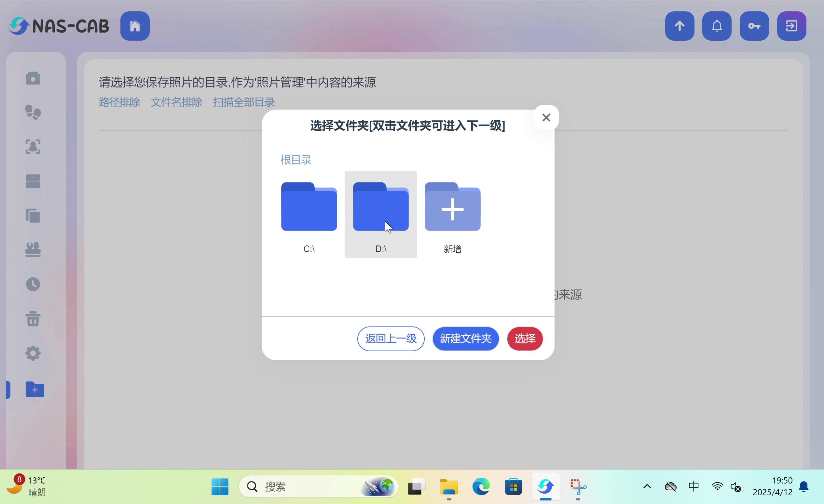Select the C:\ drive folder
The image size is (824, 504).
click(309, 214)
